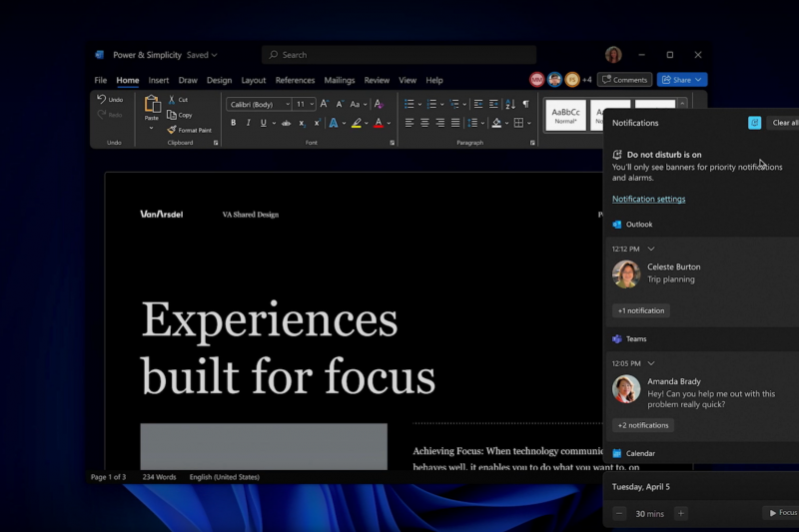Click the Paste clipboard icon
The image size is (799, 532).
(152, 104)
